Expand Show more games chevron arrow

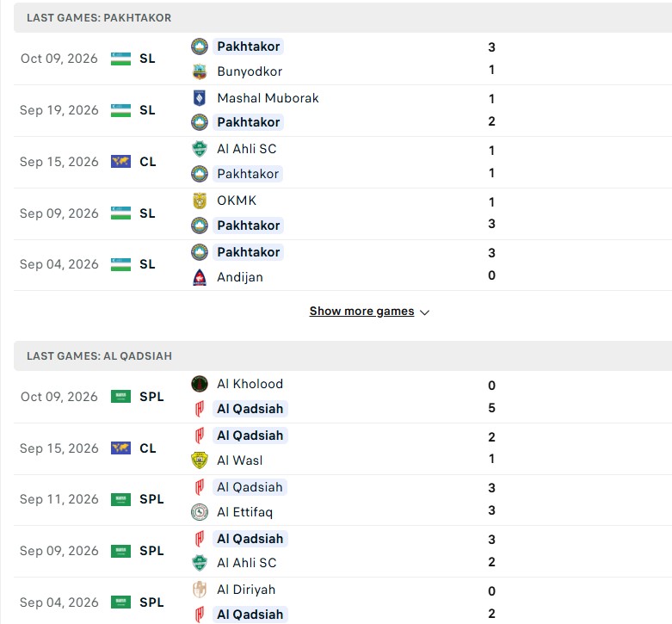424,312
